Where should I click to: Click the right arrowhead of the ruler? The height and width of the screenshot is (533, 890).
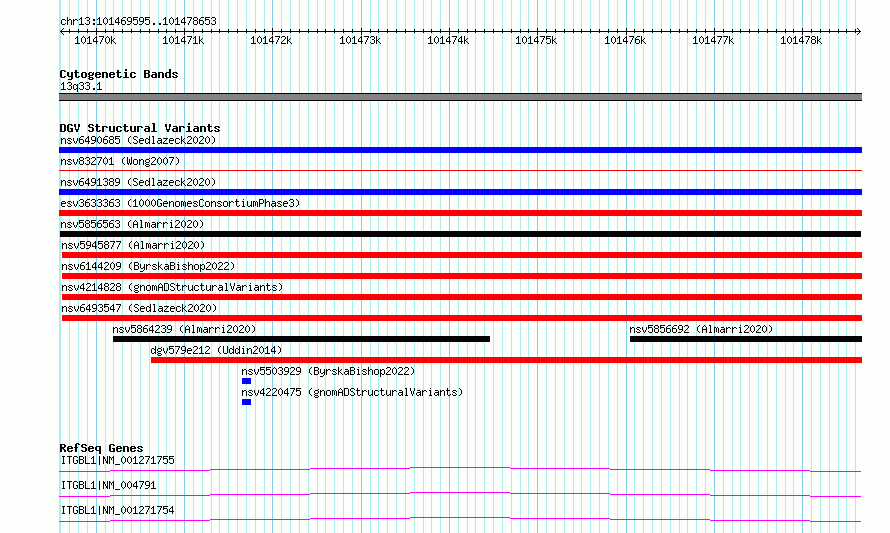tap(859, 31)
